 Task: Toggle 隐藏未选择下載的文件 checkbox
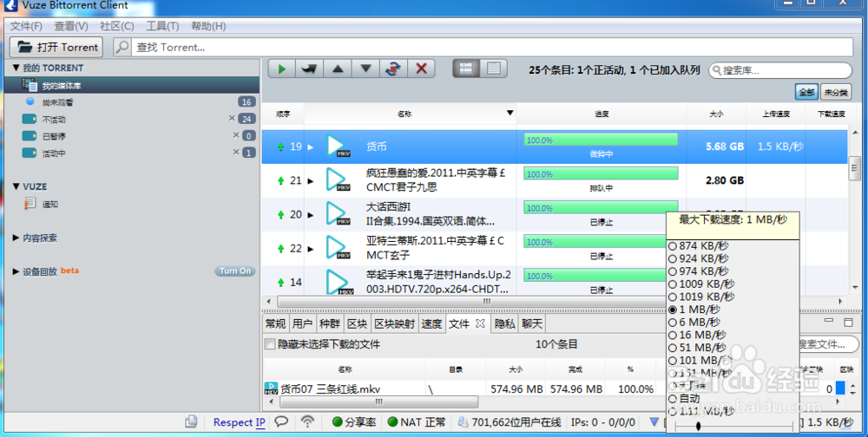[270, 344]
